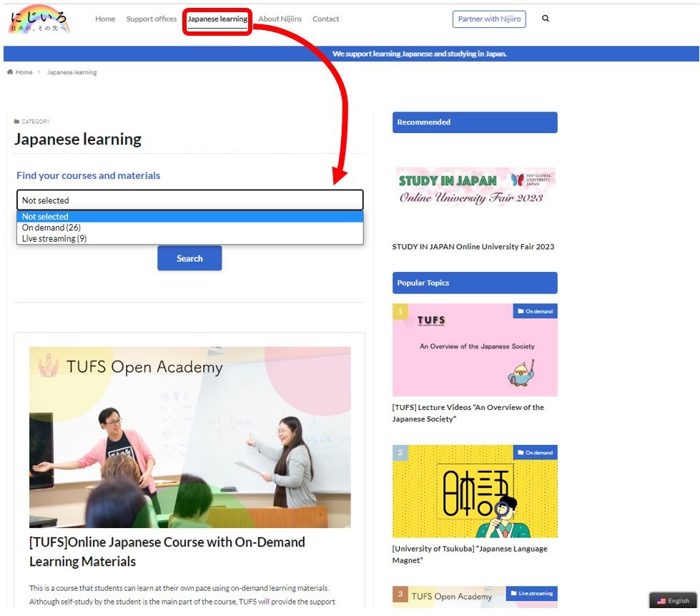This screenshot has width=700, height=616.
Task: Click the CATEGORY folder icon
Action: tap(16, 122)
